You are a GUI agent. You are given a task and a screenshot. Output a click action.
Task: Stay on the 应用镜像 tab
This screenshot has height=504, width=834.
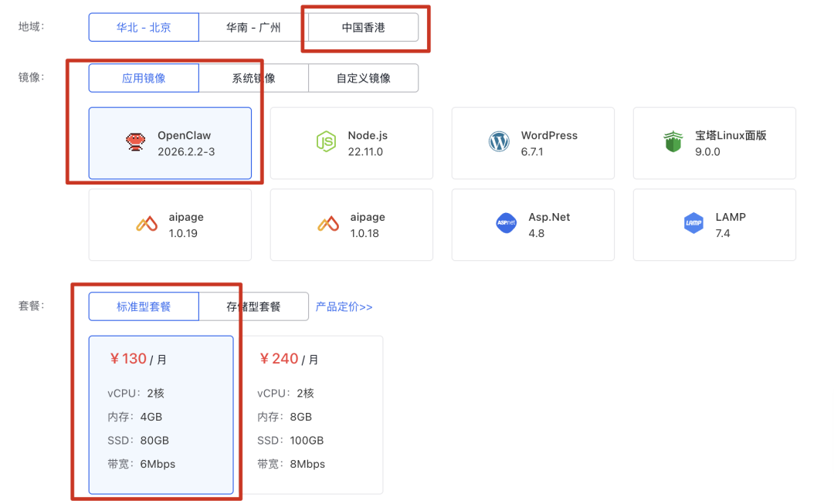point(144,78)
